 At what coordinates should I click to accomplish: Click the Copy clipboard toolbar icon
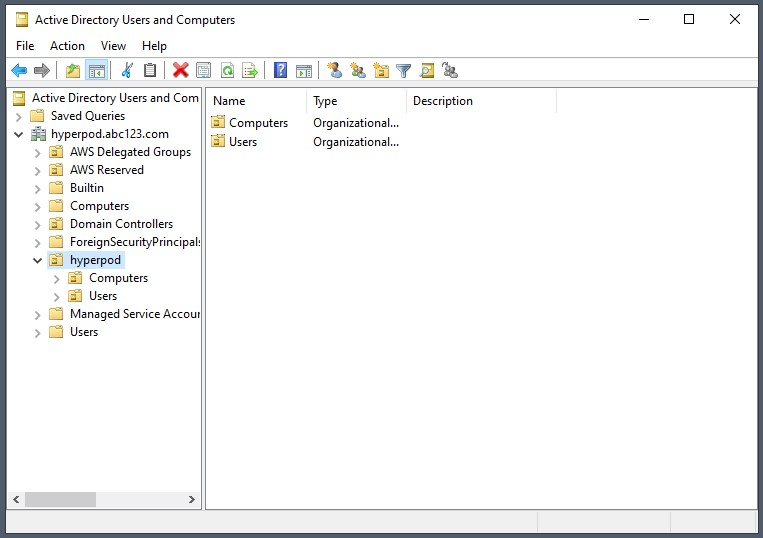pyautogui.click(x=150, y=71)
